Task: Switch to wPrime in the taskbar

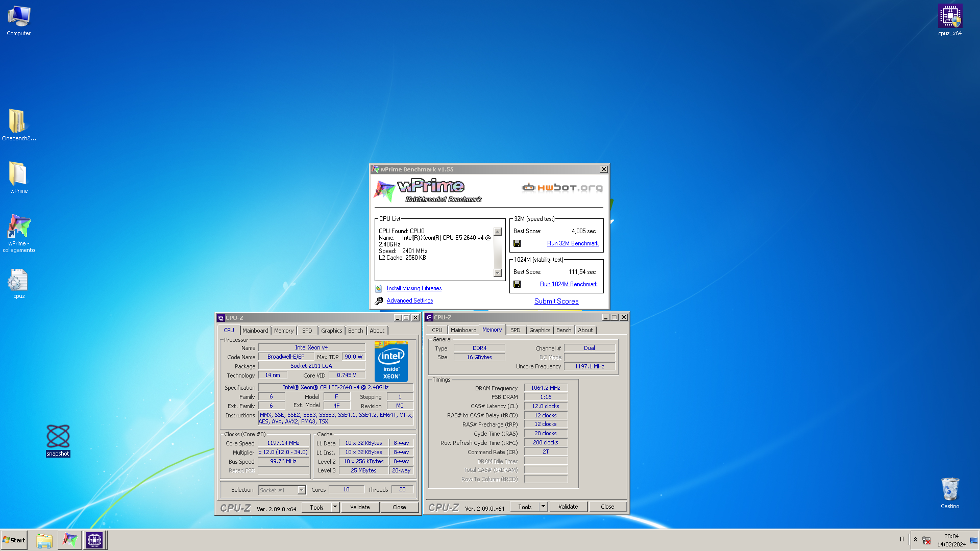Action: point(69,540)
